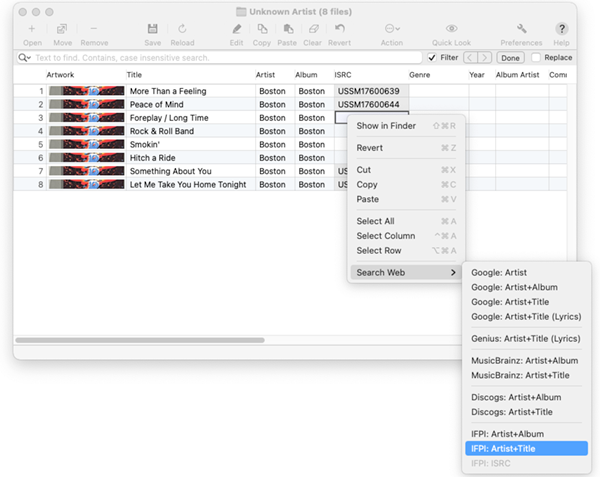Open the Action toolbar dropdown
600x477 pixels.
pyautogui.click(x=392, y=29)
